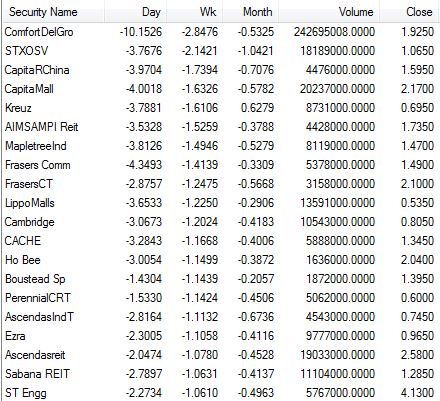This screenshot has height=401, width=440.
Task: Select the ST Engg security name
Action: pos(26,393)
